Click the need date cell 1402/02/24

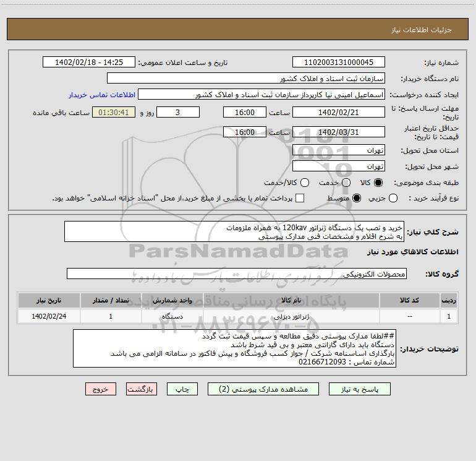tap(49, 317)
